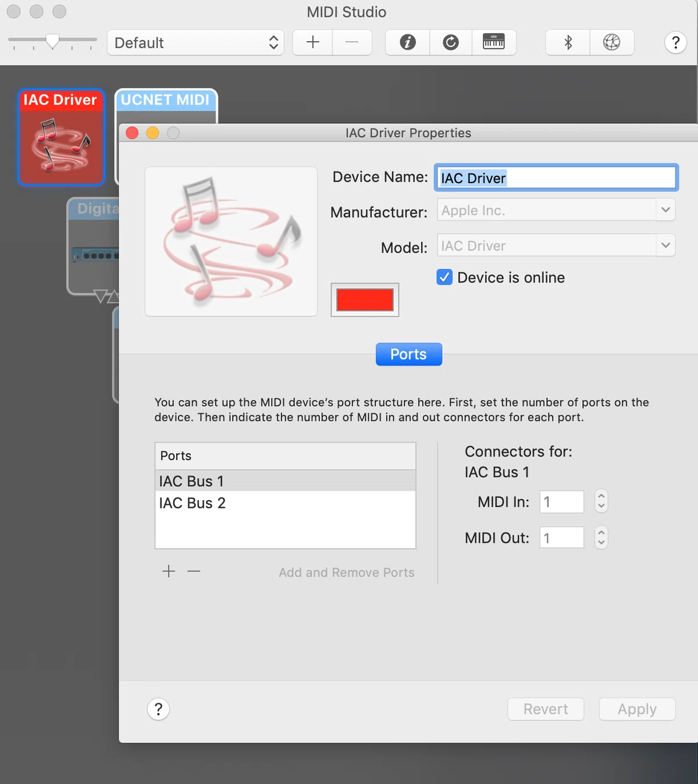Open device info in MIDI Studio toolbar

coord(408,42)
